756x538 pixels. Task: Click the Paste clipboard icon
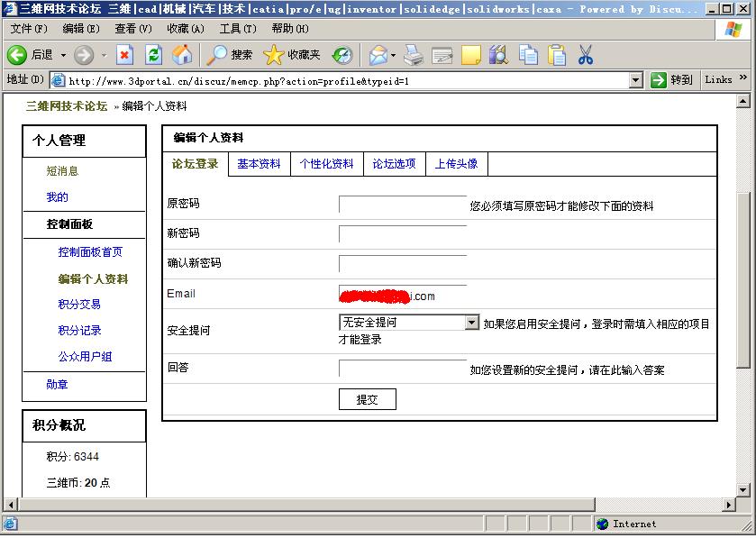pyautogui.click(x=557, y=55)
